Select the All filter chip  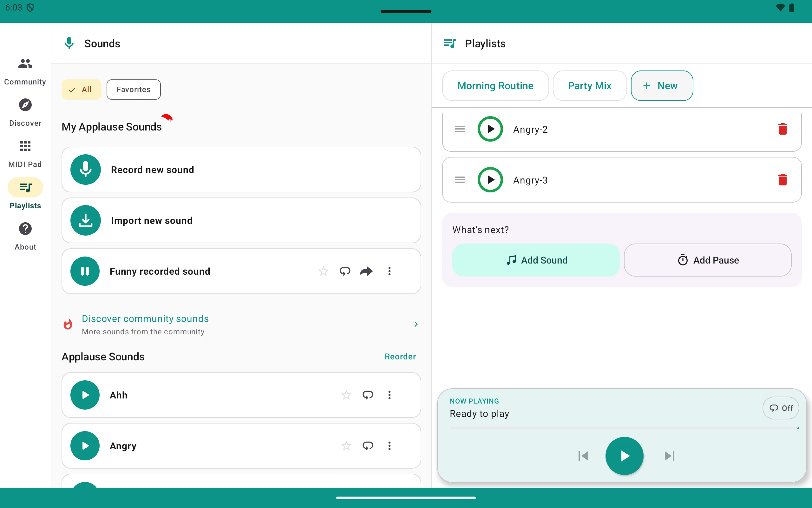pos(81,89)
